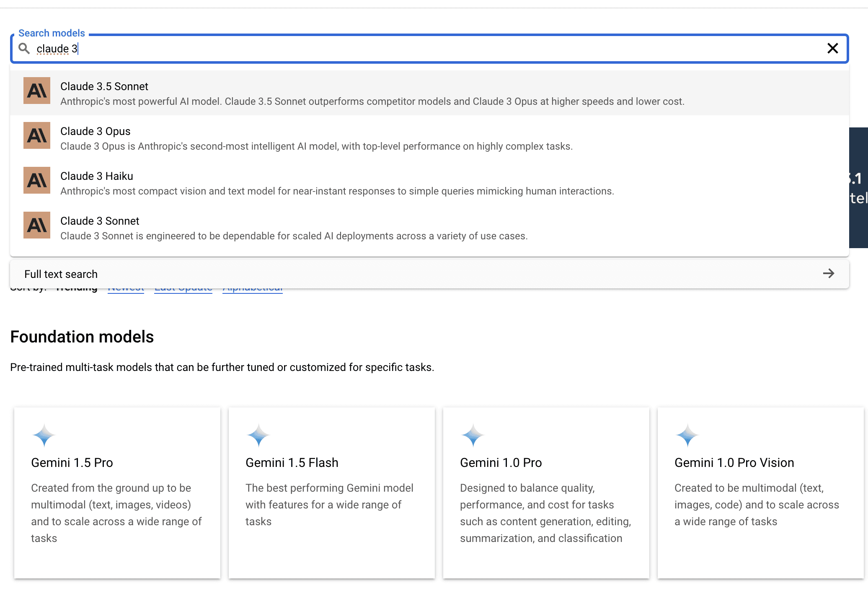Click description 'Claude 3 Sonnet is engineered to be dependable'

pyautogui.click(x=294, y=236)
